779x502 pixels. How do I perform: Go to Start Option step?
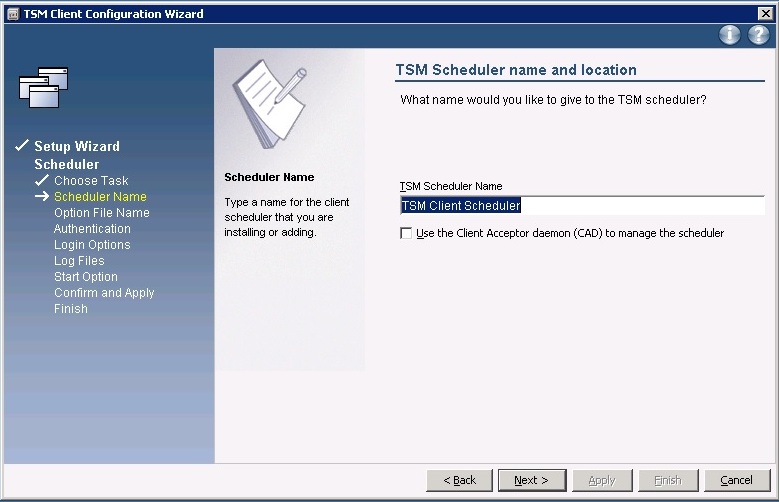tap(86, 277)
